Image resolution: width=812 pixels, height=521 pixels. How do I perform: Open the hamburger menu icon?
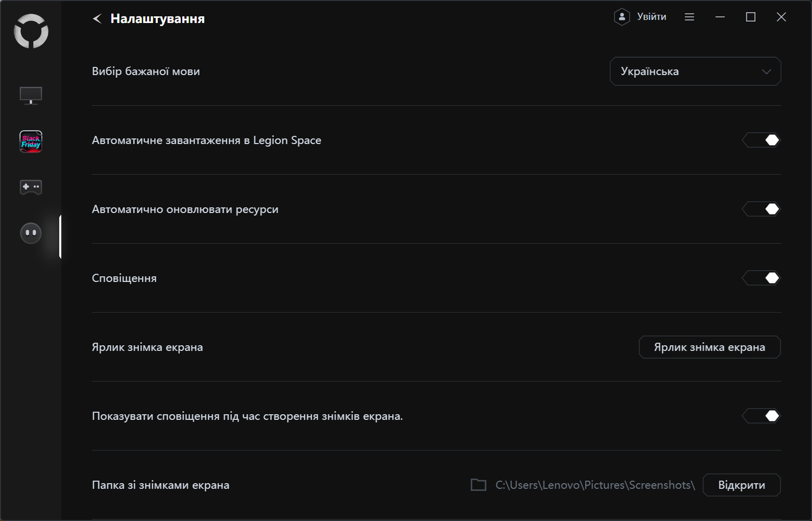pyautogui.click(x=689, y=17)
